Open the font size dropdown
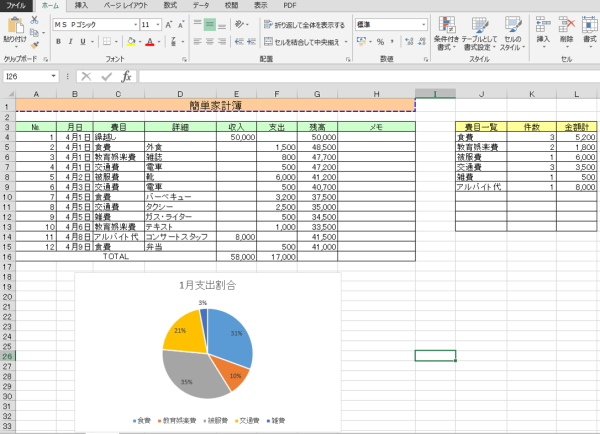600x434 pixels. pos(158,25)
